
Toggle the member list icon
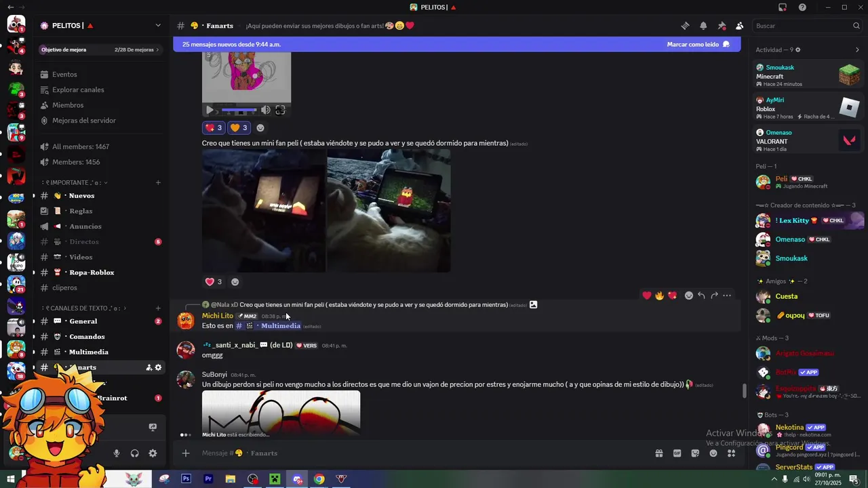click(x=739, y=26)
